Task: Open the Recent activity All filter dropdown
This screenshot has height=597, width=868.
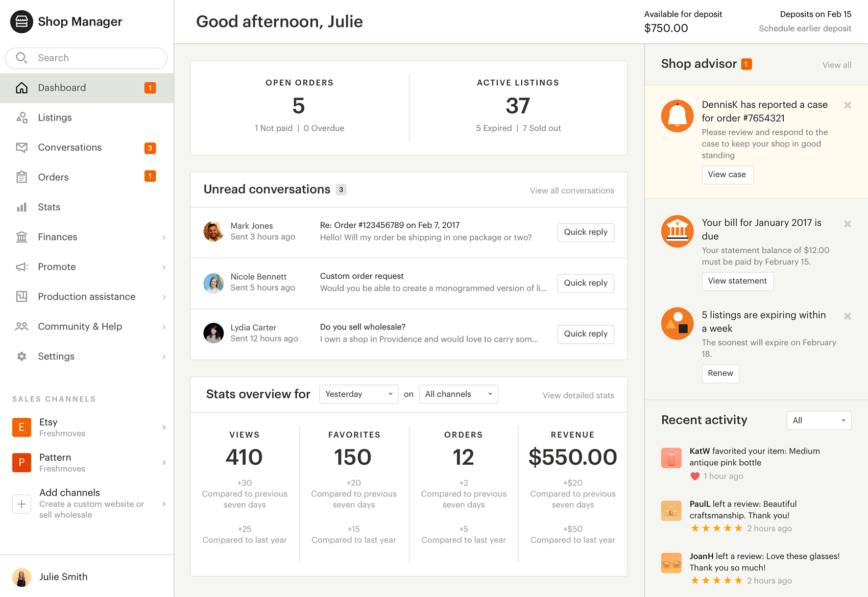Action: click(x=818, y=420)
